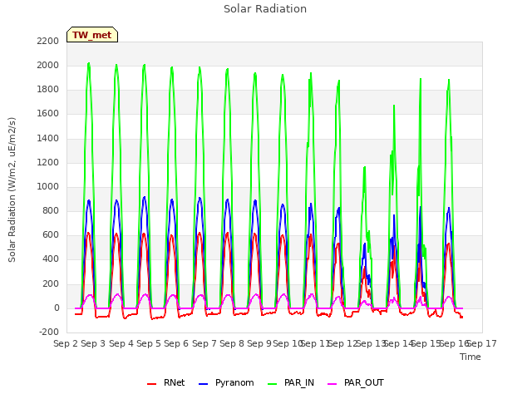This screenshot has width=532, height=399.
Task: Click the Solar Radiation chart title
Action: click(265, 9)
